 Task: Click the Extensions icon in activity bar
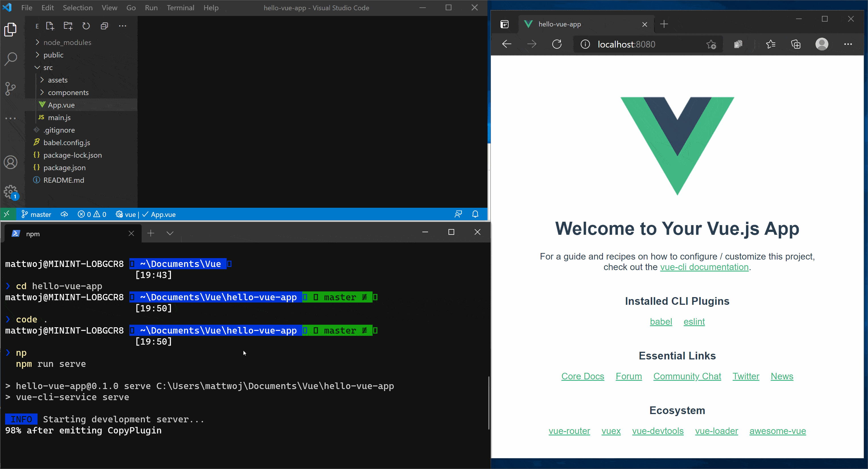tap(12, 118)
